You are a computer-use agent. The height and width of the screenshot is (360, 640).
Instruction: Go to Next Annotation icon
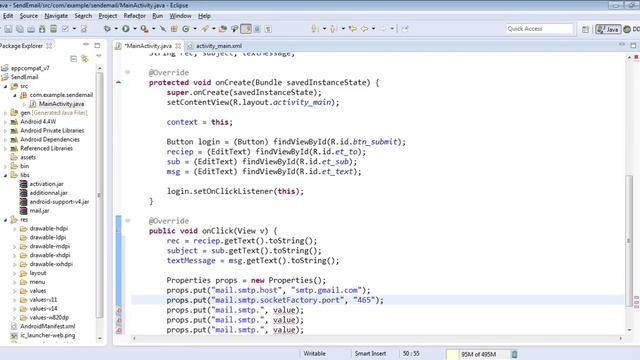(x=315, y=29)
